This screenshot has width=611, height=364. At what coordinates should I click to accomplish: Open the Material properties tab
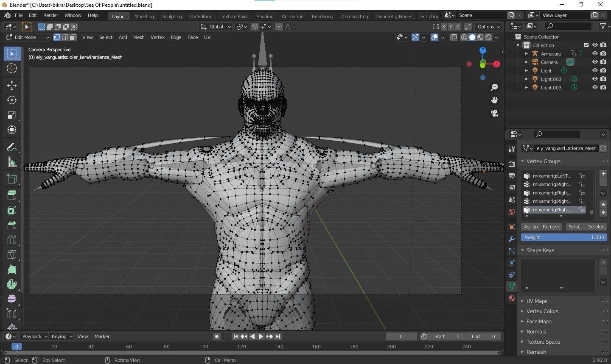[512, 298]
